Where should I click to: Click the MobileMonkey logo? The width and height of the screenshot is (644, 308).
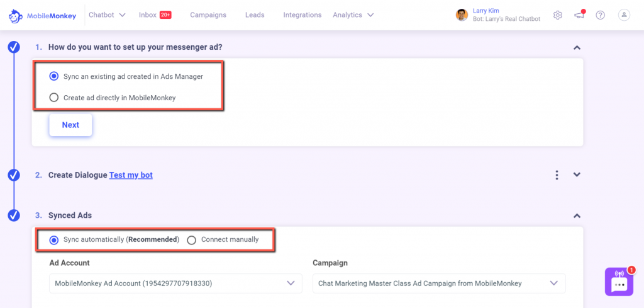(x=42, y=16)
